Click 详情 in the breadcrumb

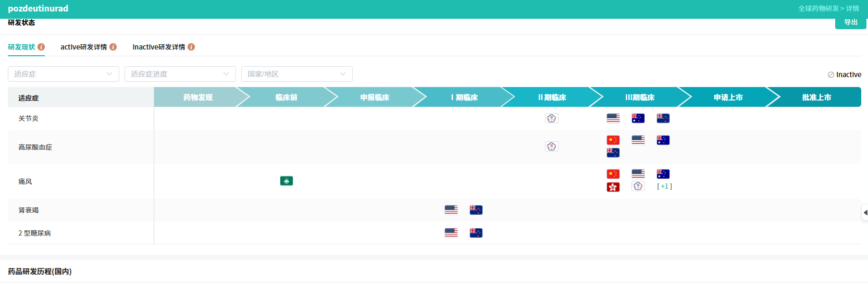tap(853, 8)
